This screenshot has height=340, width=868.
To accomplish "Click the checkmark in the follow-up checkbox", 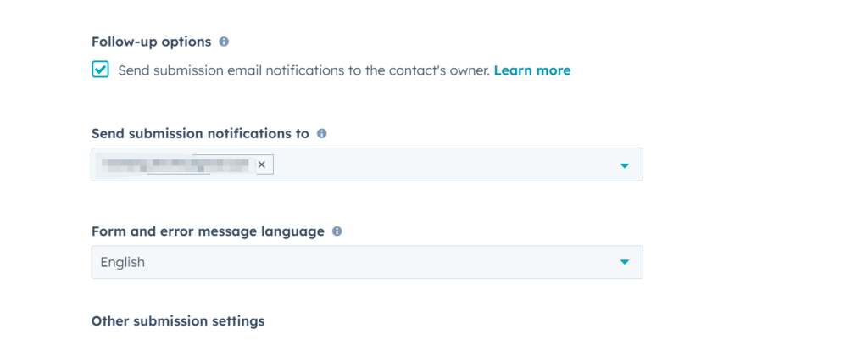I will point(101,70).
